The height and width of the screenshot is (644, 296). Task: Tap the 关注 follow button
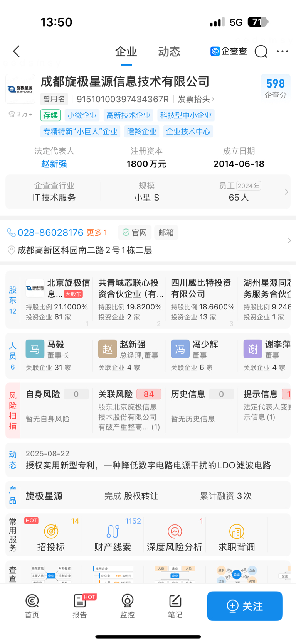point(245,606)
